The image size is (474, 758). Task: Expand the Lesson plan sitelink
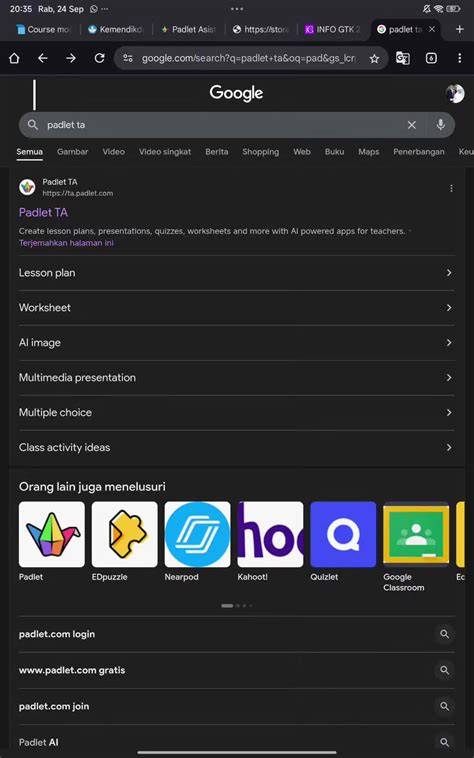[x=236, y=273]
